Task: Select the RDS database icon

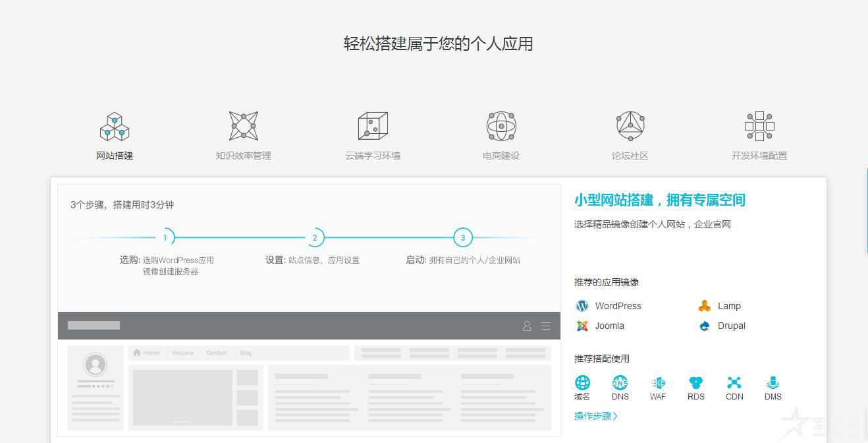Action: (x=696, y=383)
